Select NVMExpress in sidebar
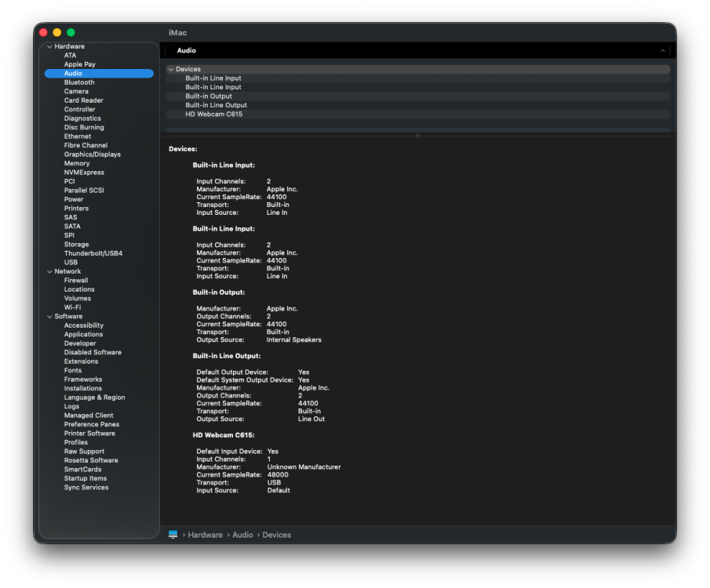This screenshot has height=588, width=710. [84, 172]
